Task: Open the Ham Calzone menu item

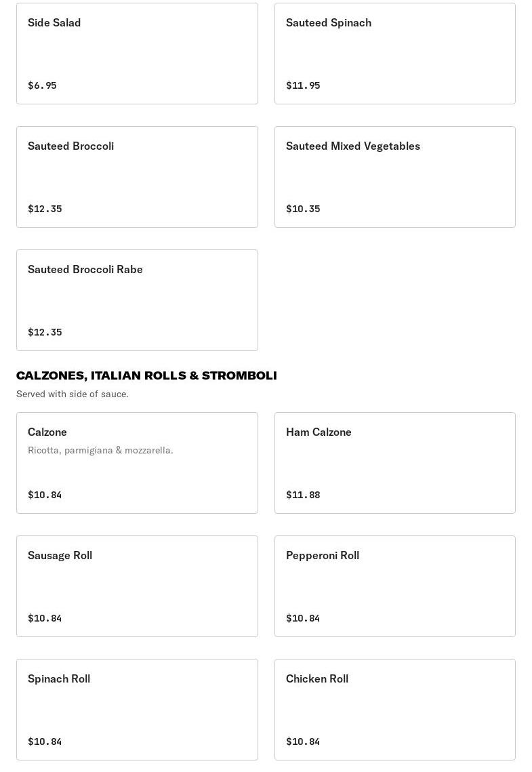Action: pos(394,463)
